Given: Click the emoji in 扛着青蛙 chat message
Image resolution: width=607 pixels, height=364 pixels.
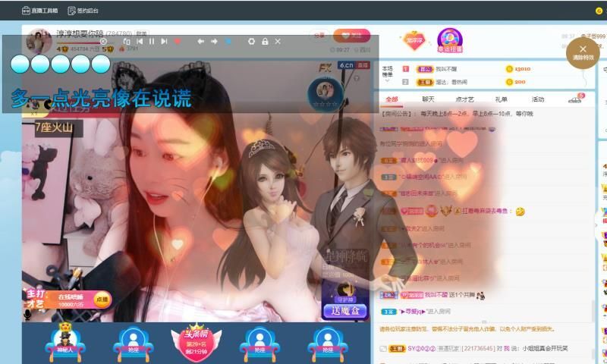Looking at the screenshot, I should (x=521, y=212).
